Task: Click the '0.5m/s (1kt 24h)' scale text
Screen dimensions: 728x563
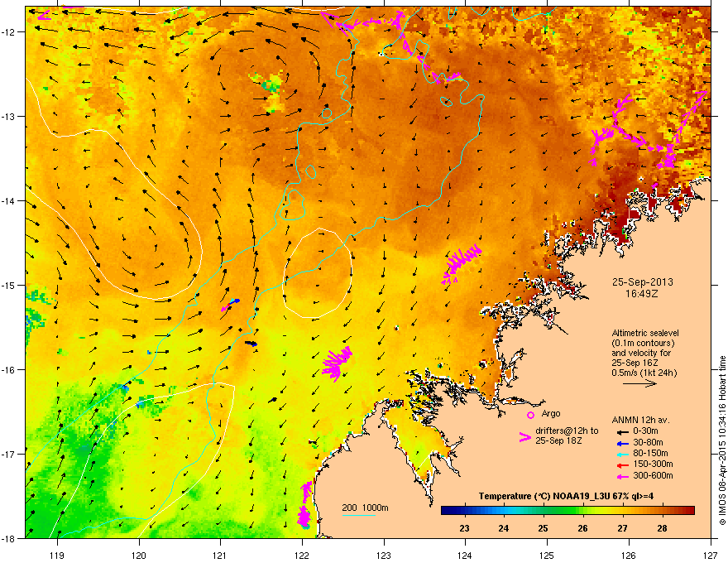Action: [x=644, y=373]
